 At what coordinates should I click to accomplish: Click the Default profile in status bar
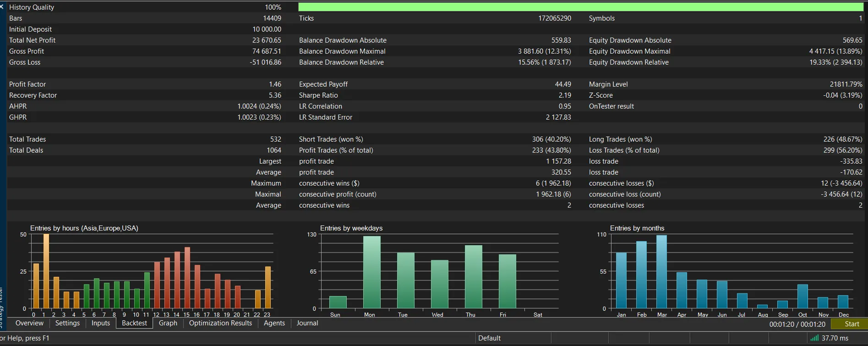tap(489, 338)
